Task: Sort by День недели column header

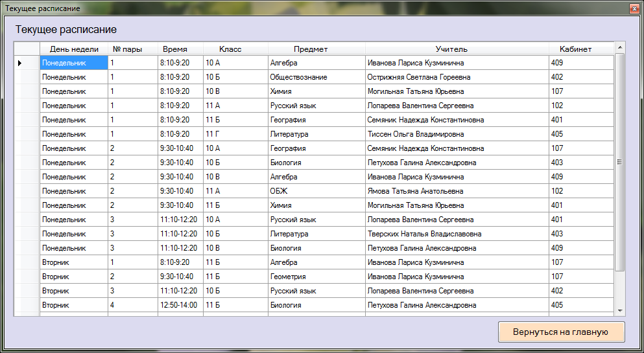Action: (74, 49)
